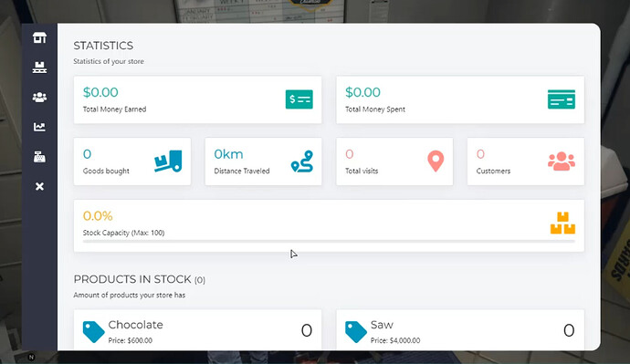Click the hand truck icon in Goods bought
The width and height of the screenshot is (630, 364).
[x=168, y=161]
